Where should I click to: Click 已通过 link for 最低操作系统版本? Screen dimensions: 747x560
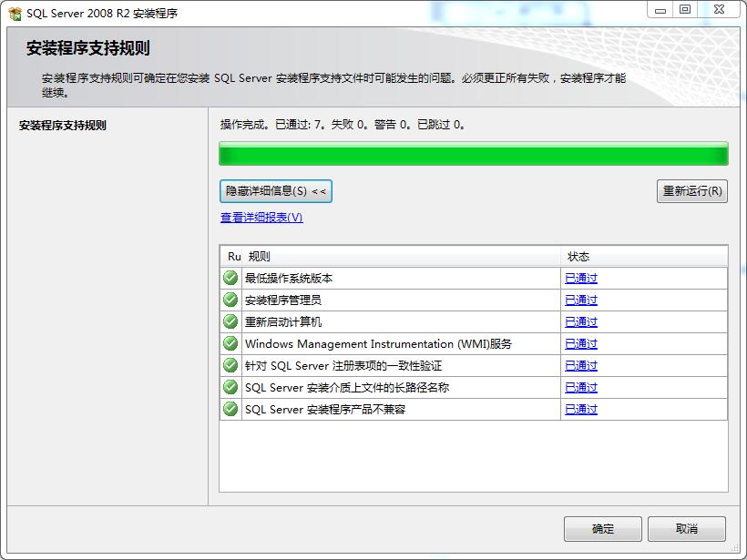(x=580, y=278)
